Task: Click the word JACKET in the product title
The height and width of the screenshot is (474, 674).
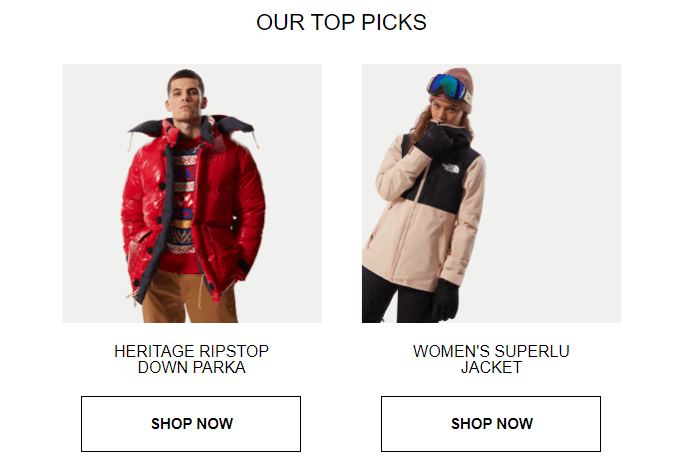Action: (x=491, y=367)
